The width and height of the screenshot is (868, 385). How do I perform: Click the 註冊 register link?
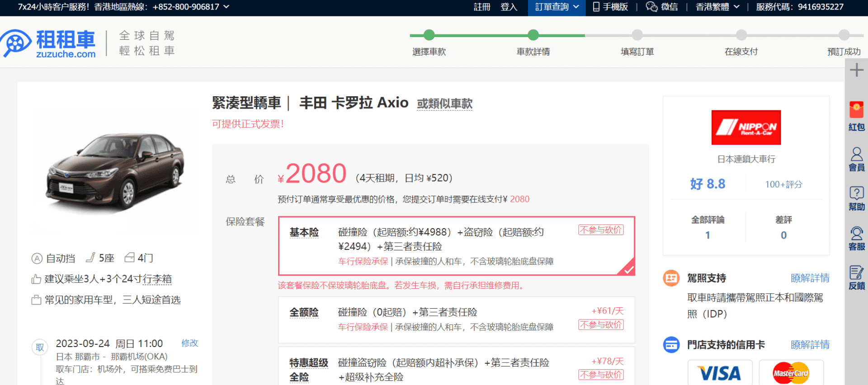(482, 7)
